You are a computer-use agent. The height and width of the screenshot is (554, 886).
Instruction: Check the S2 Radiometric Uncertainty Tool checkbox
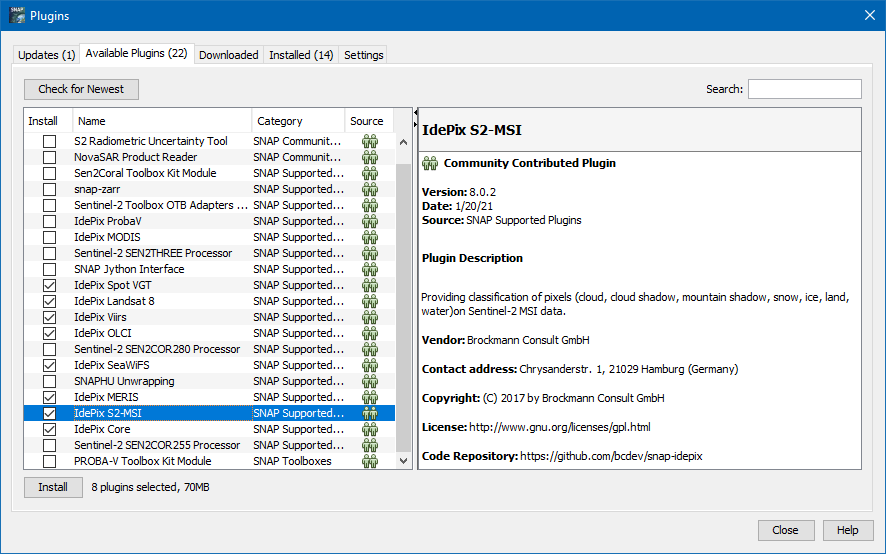pos(50,141)
